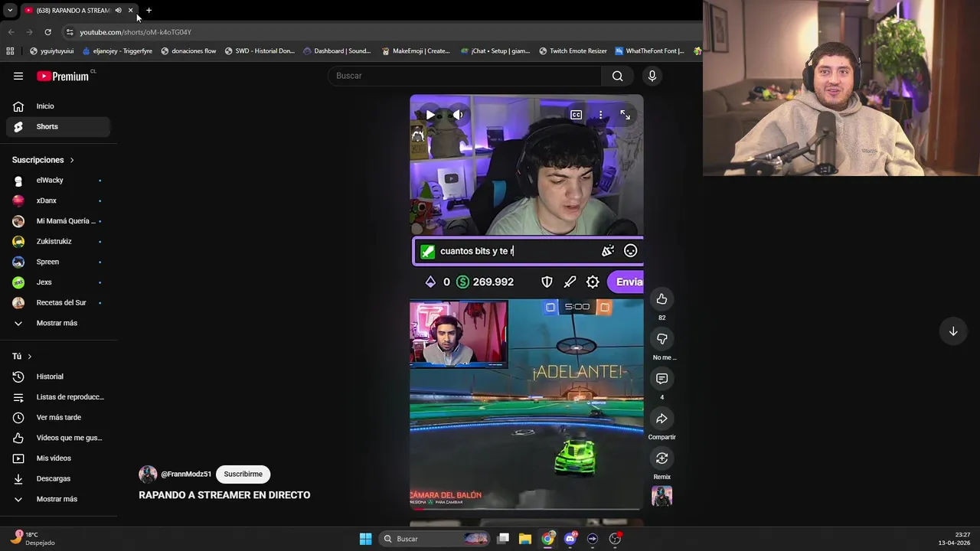Viewport: 980px width, 551px height.
Task: Open Mis videos
Action: [x=58, y=458]
